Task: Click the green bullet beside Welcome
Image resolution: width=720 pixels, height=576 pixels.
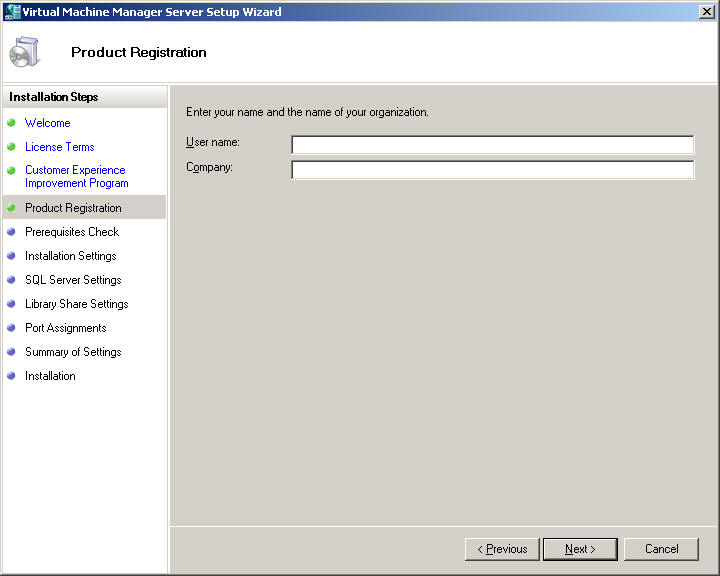Action: (x=11, y=123)
